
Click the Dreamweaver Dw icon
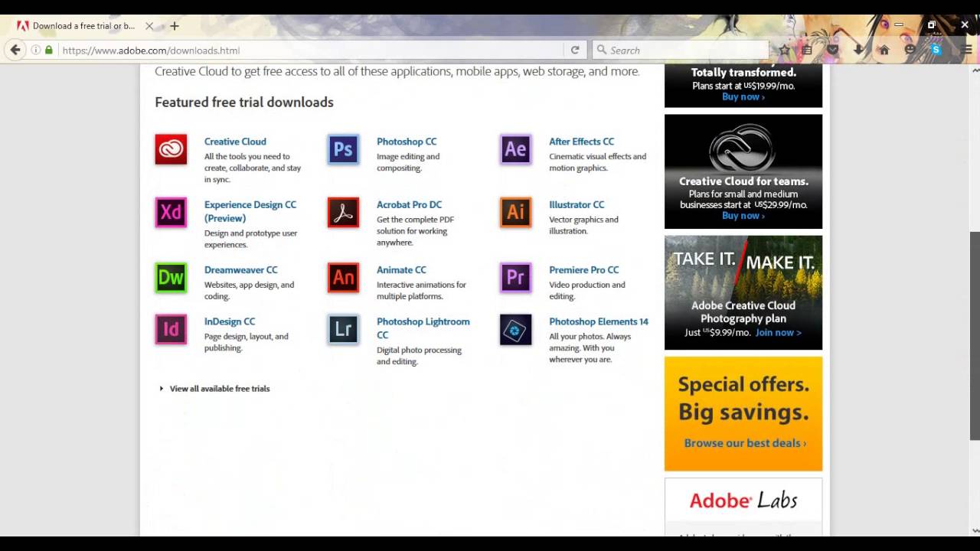[x=171, y=277]
